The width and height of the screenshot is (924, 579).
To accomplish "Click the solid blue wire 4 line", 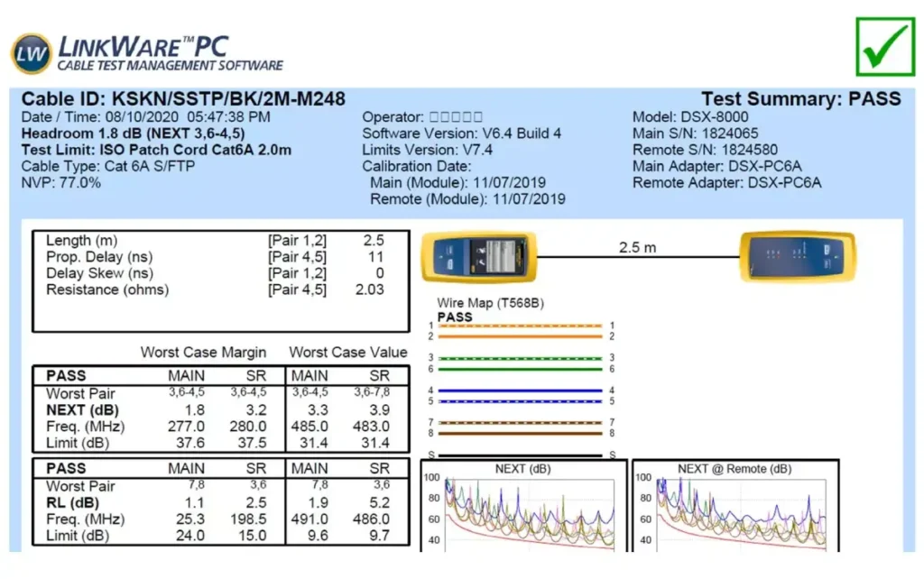I will point(520,391).
